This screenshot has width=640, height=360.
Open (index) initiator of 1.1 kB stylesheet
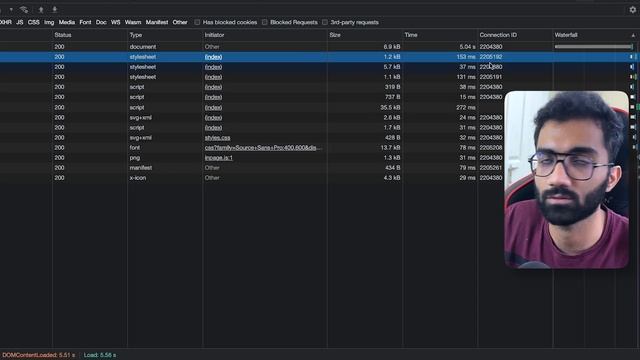[x=213, y=77]
